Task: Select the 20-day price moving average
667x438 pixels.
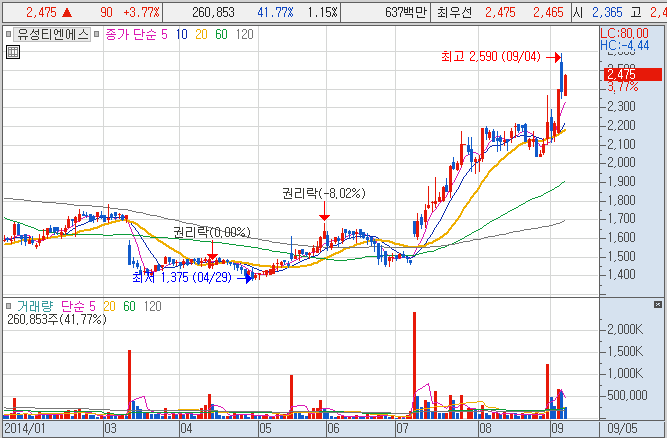Action: pos(201,34)
